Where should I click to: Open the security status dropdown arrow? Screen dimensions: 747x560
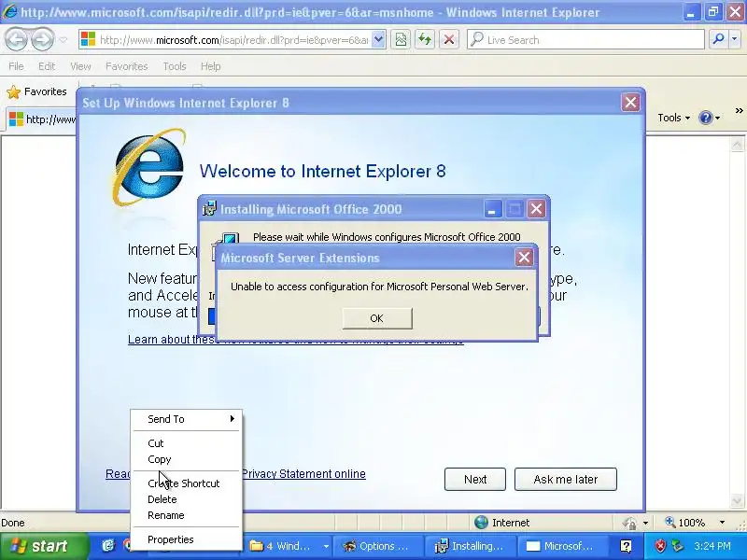[645, 523]
